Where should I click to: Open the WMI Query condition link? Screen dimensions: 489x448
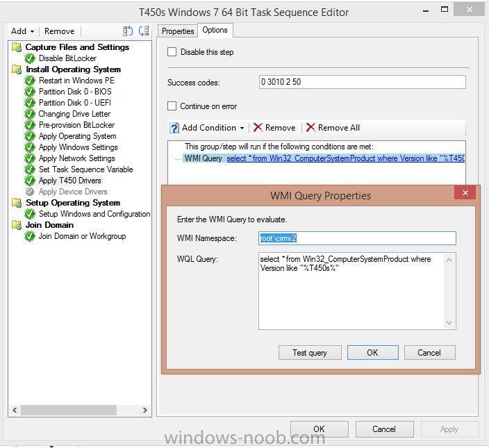click(x=345, y=158)
